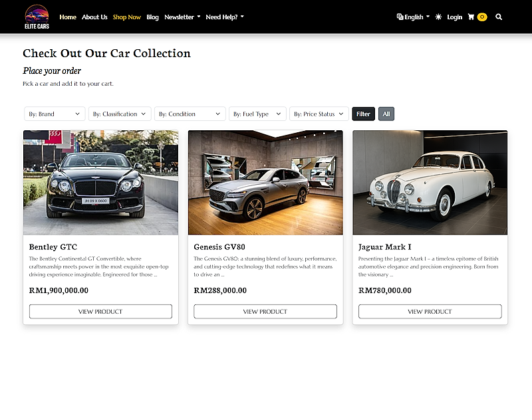Open the By: Classification dropdown
Screen dimensions: 532x420
click(x=120, y=114)
